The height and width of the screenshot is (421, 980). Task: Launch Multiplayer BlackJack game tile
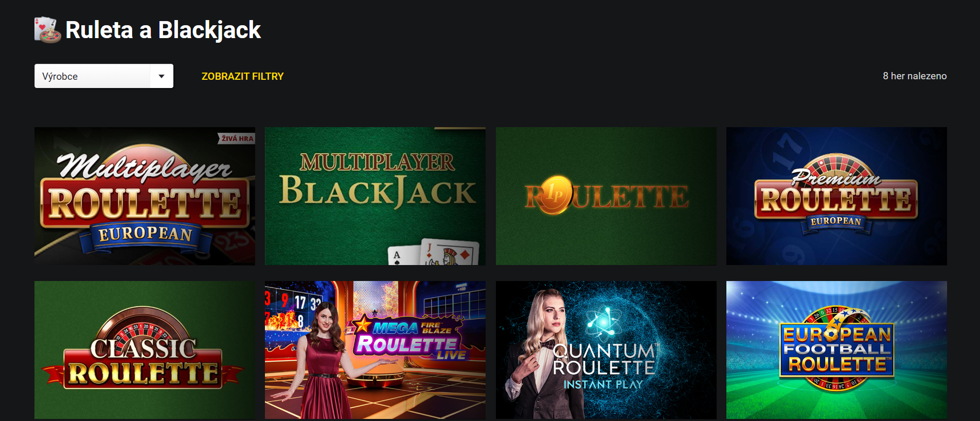[x=375, y=196]
